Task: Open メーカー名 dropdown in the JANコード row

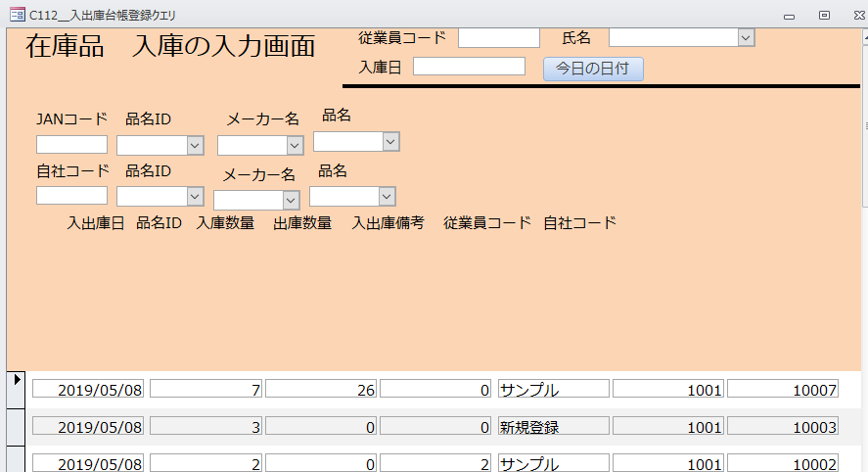Action: pos(295,145)
